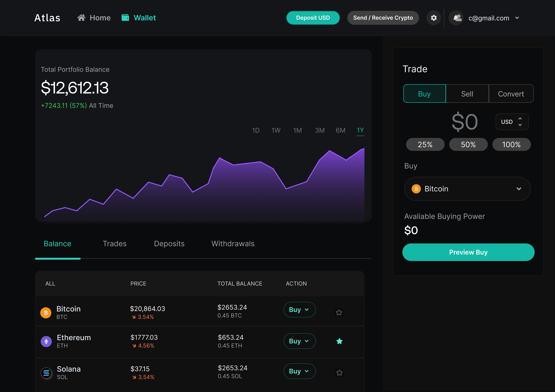This screenshot has width=555, height=392.
Task: Favorite Bitcoin by clicking its star
Action: [x=339, y=312]
